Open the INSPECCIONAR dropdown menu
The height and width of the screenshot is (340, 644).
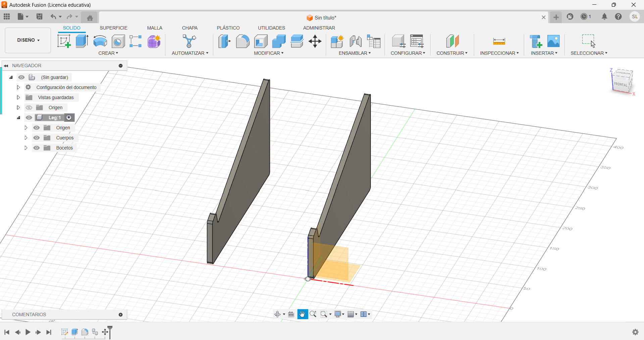pos(499,53)
